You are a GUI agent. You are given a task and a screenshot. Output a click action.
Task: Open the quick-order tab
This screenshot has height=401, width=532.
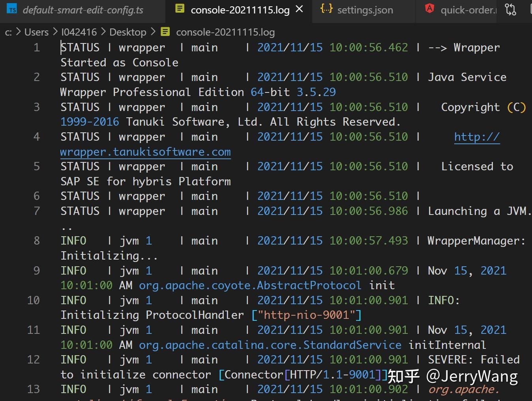coord(468,10)
